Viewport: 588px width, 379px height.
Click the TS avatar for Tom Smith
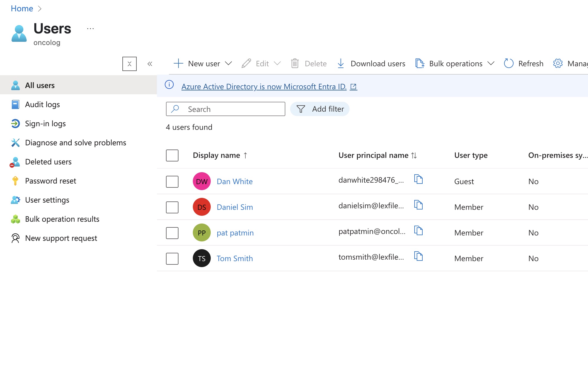(x=202, y=258)
